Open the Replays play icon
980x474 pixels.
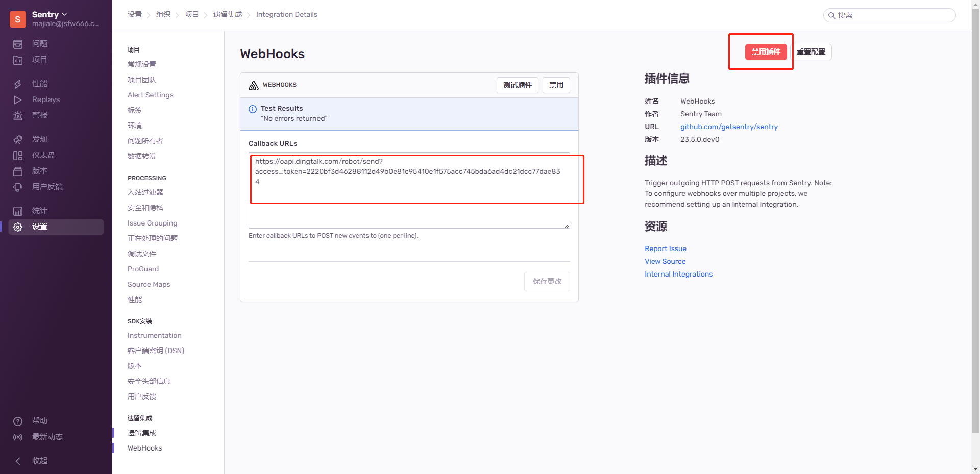point(18,99)
